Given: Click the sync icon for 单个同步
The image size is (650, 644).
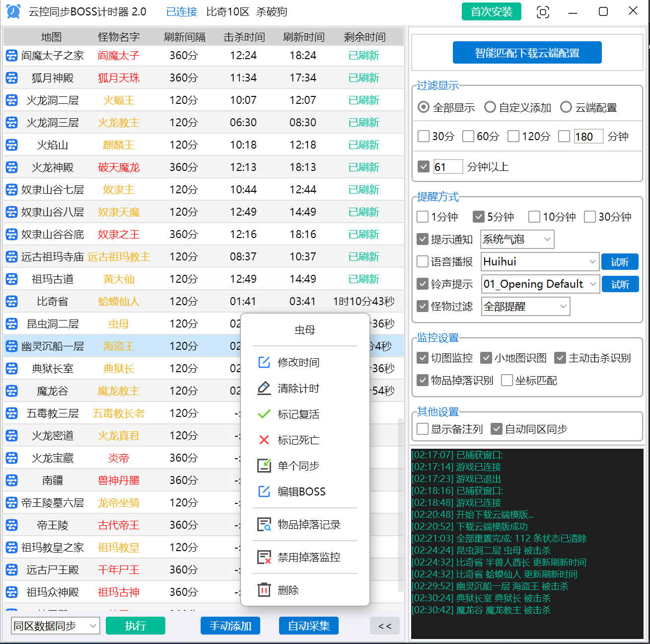Looking at the screenshot, I should pos(264,466).
